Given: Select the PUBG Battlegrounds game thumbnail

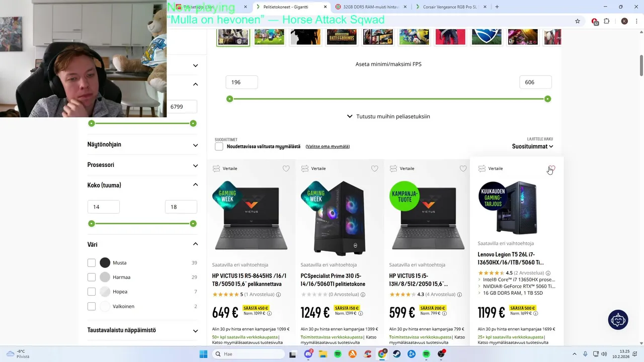Looking at the screenshot, I should [342, 37].
